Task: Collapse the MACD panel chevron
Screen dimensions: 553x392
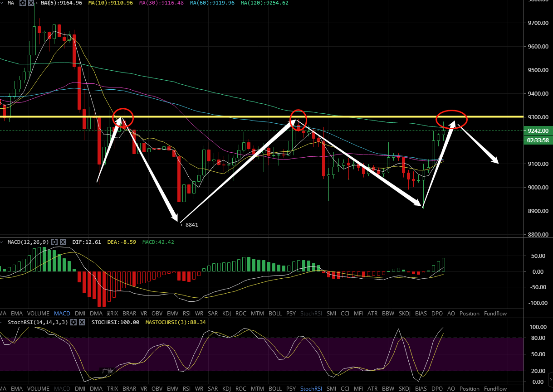Action: [x=3, y=242]
